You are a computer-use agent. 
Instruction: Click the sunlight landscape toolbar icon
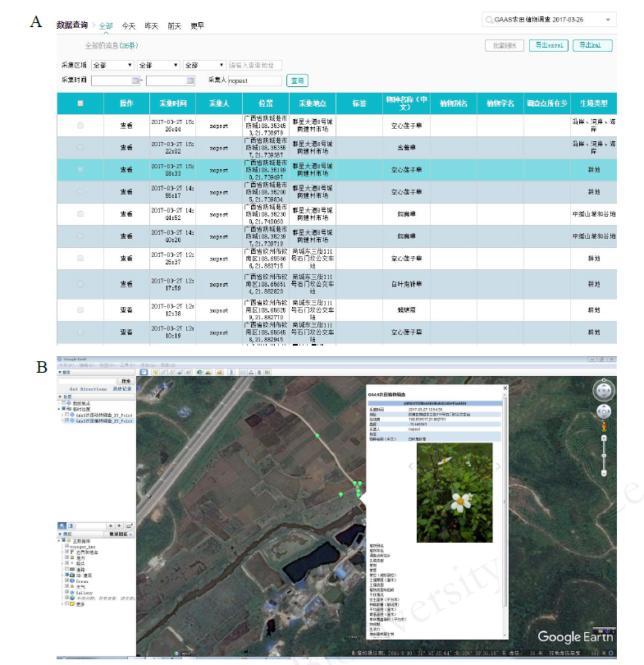208,373
